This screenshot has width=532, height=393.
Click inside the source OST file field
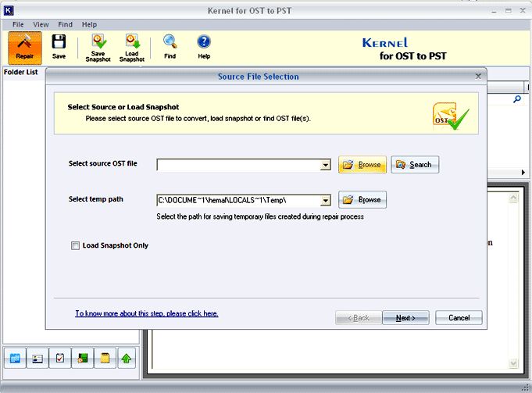[x=238, y=165]
